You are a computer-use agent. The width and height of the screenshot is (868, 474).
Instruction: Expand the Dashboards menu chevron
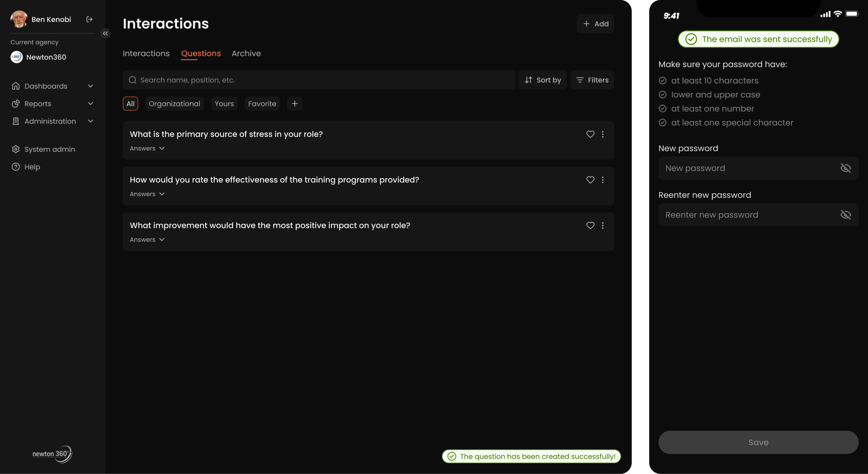tap(90, 86)
